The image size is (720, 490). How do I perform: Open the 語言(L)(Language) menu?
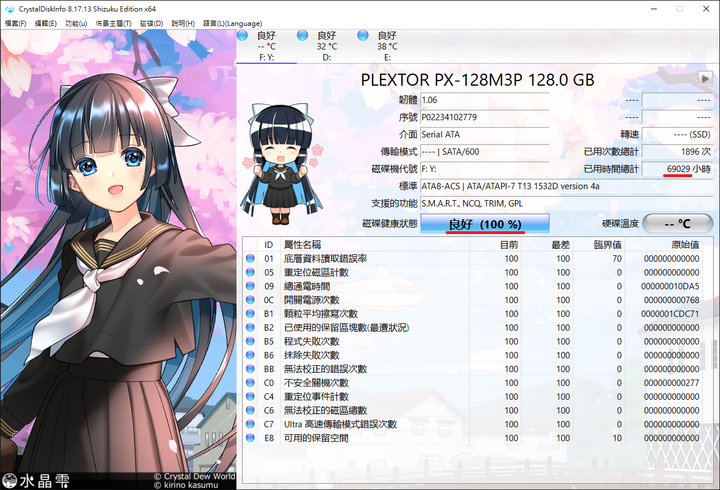(x=232, y=23)
